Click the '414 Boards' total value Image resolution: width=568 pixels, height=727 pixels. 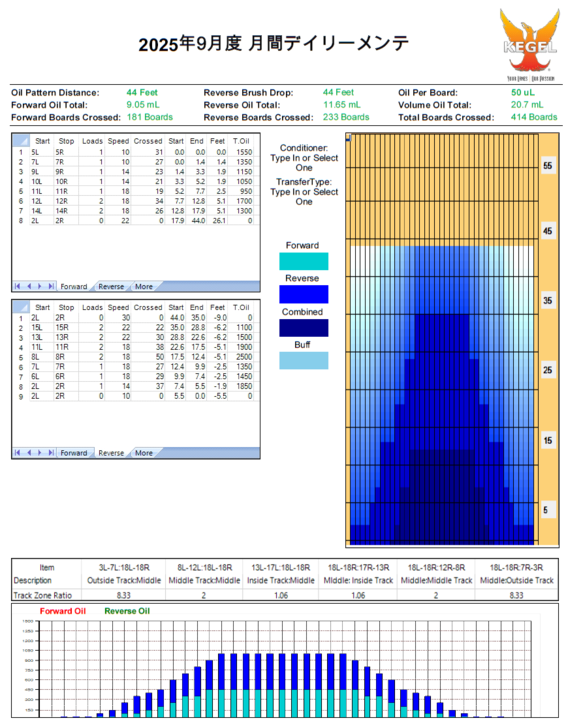[534, 117]
